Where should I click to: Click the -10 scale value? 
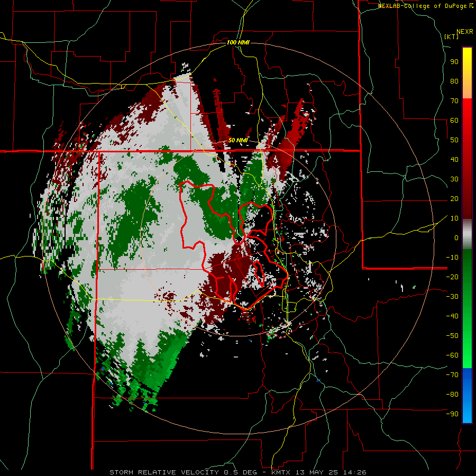click(452, 258)
